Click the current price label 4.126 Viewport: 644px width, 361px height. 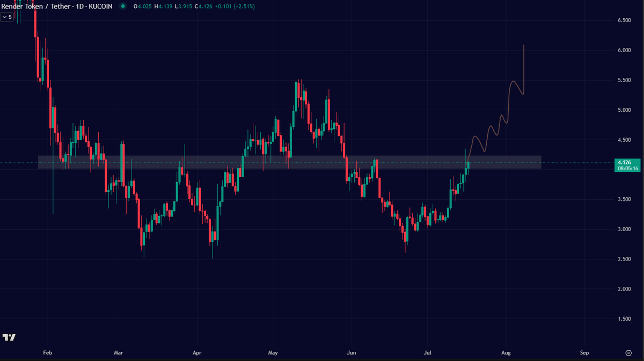(x=624, y=162)
